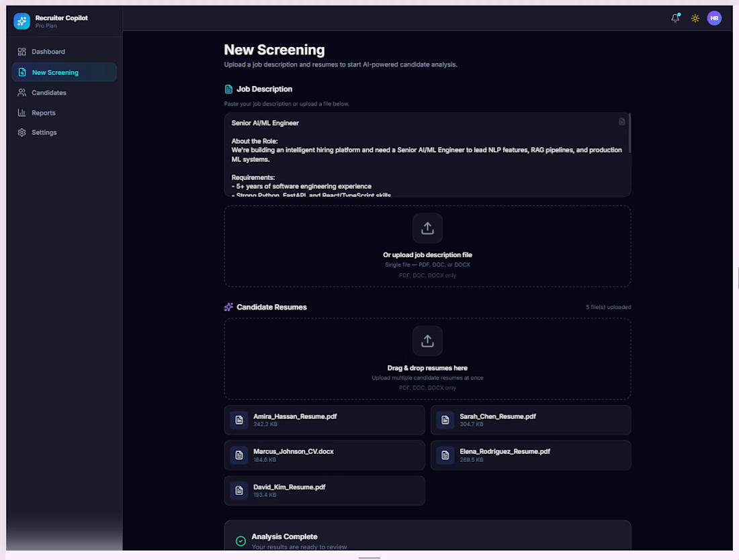Select David_Kim_Resume.pdf file card
739x560 pixels.
click(324, 491)
